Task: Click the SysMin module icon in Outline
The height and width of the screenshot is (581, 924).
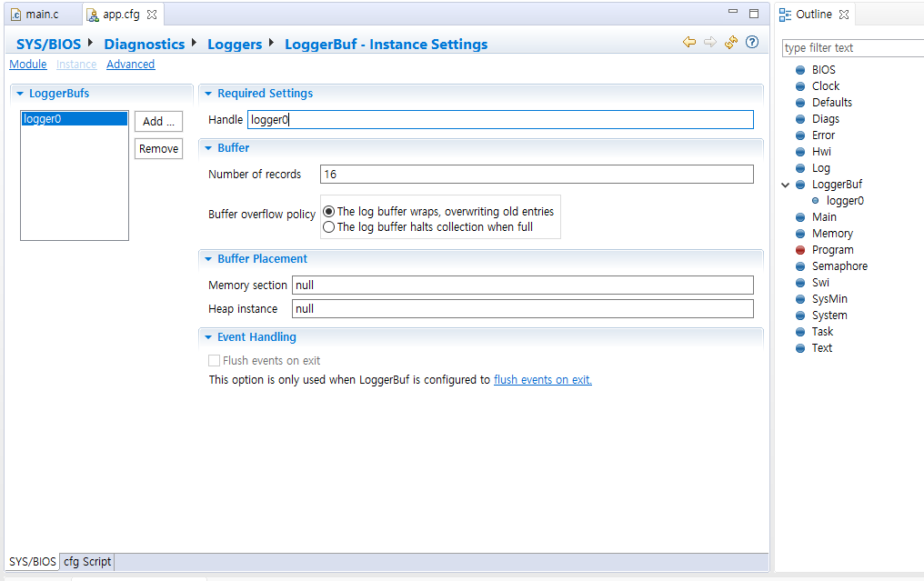Action: click(800, 299)
